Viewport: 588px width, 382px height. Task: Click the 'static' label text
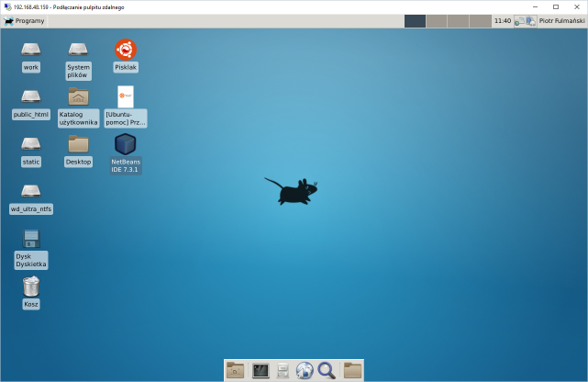(x=31, y=163)
